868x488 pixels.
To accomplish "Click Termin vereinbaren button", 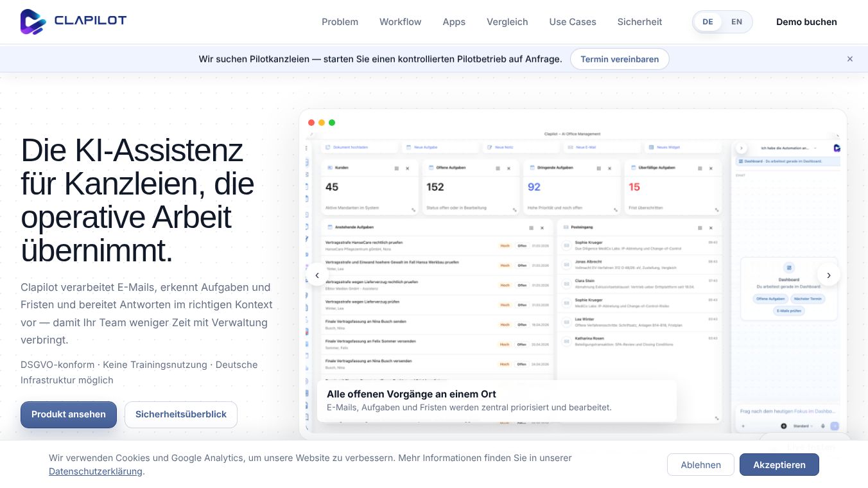I will pos(620,59).
